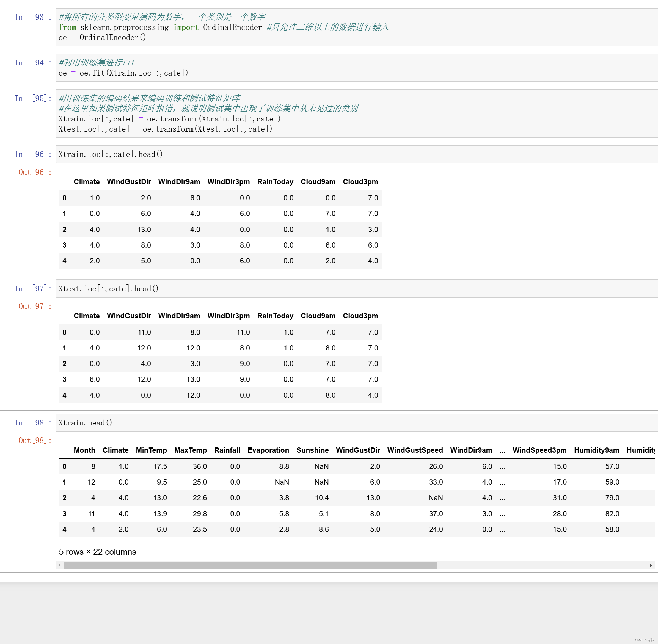Viewport: 658px width, 644px height.
Task: Click NaN WindGustSpeed value in Out[98] row 2
Action: click(x=436, y=497)
